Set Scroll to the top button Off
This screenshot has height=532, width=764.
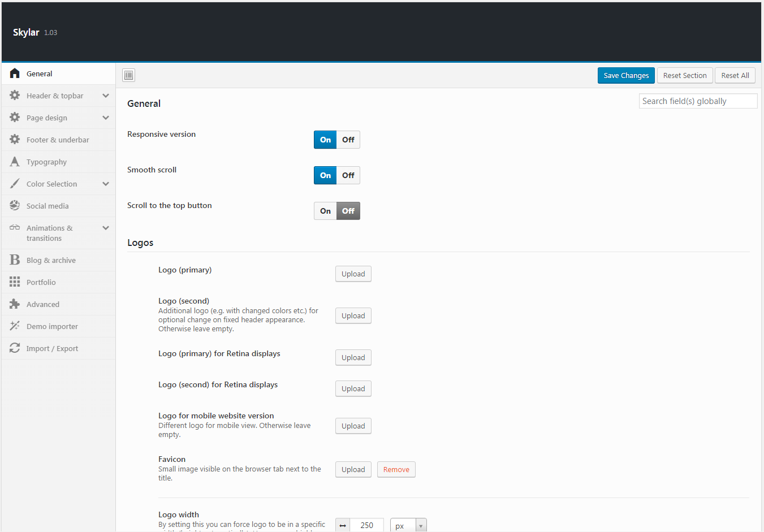coord(348,211)
